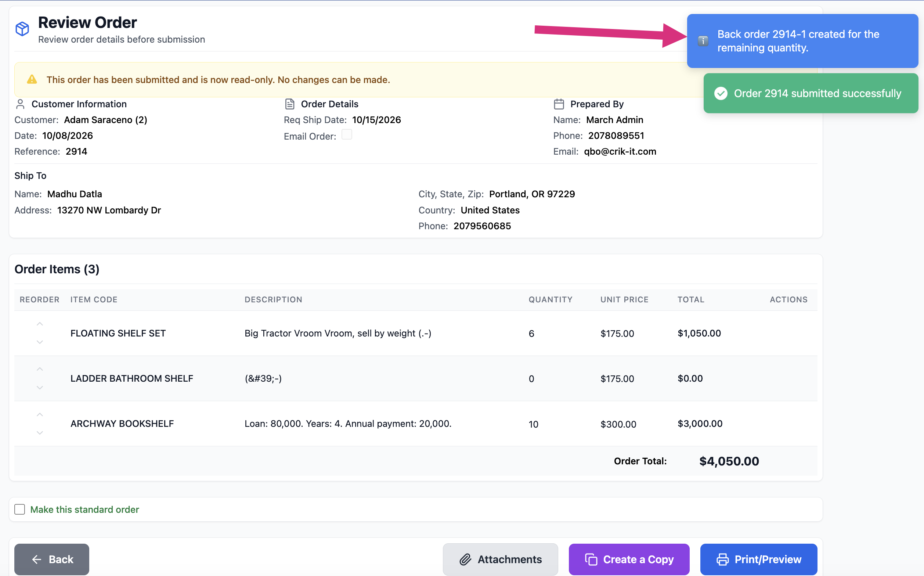Click address 13270 NW Lombardy Dr
This screenshot has height=576, width=924.
(x=109, y=210)
